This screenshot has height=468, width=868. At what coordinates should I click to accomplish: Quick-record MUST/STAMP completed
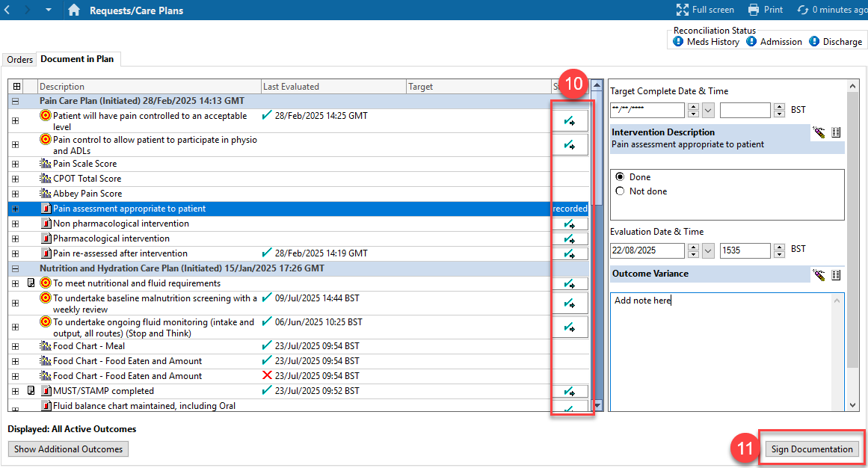570,391
